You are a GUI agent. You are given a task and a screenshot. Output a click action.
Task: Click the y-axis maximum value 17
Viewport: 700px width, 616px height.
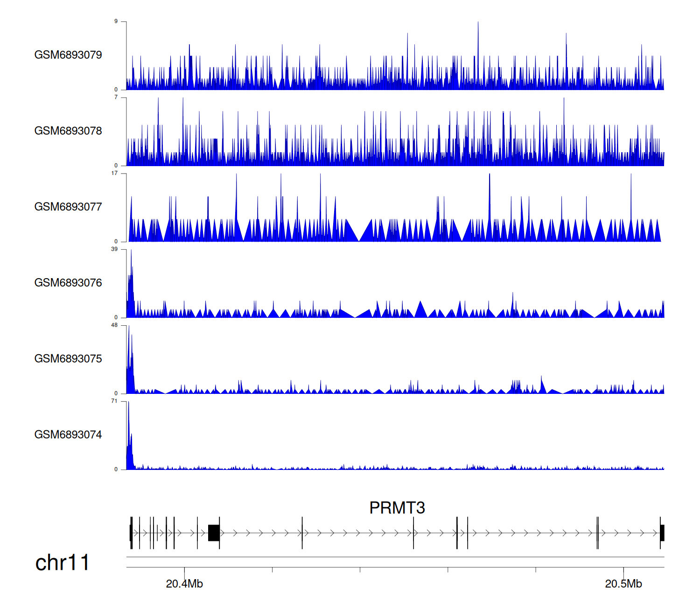click(x=114, y=173)
